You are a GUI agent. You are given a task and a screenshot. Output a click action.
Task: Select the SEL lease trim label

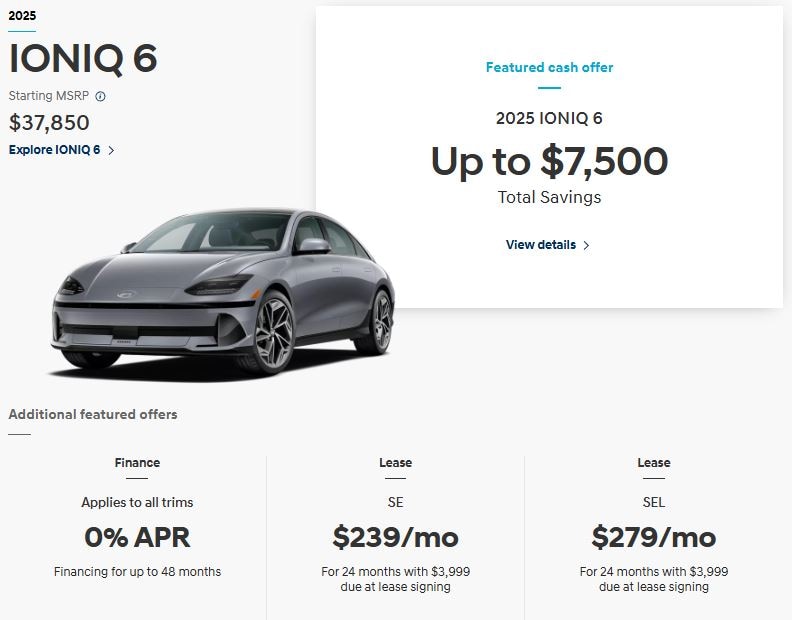coord(654,502)
